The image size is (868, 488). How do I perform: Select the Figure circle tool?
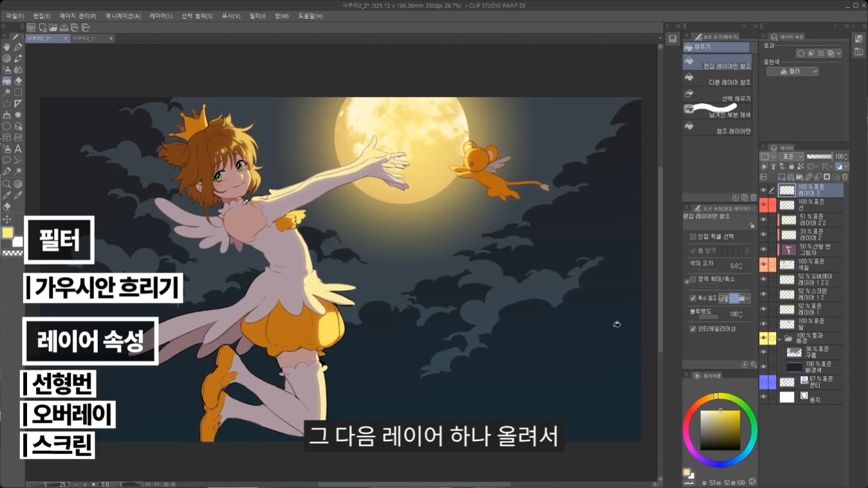tap(6, 127)
